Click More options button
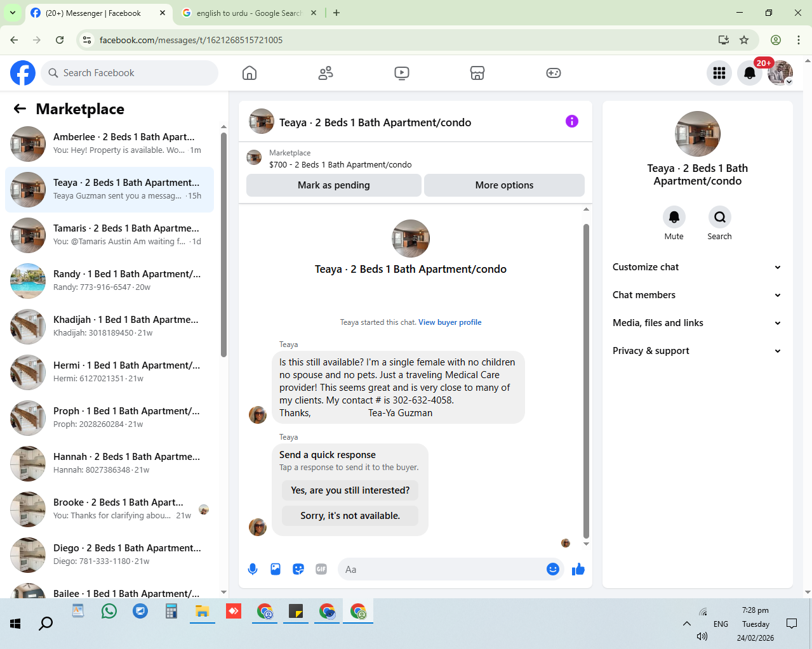The height and width of the screenshot is (649, 812). coord(504,185)
